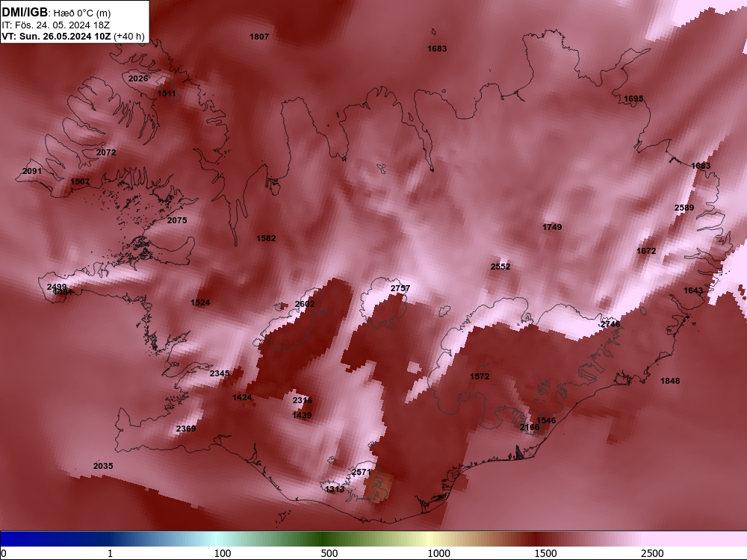Click the map value 2369
The width and height of the screenshot is (747, 560).
pyautogui.click(x=186, y=429)
